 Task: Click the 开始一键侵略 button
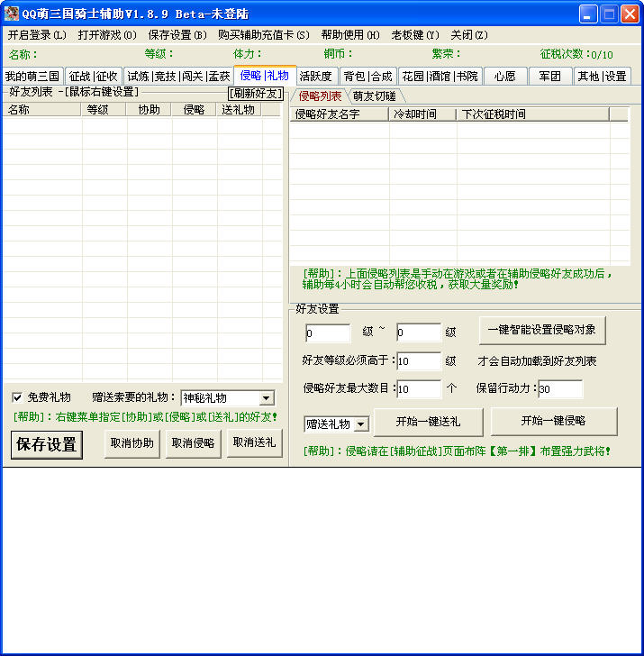554,421
